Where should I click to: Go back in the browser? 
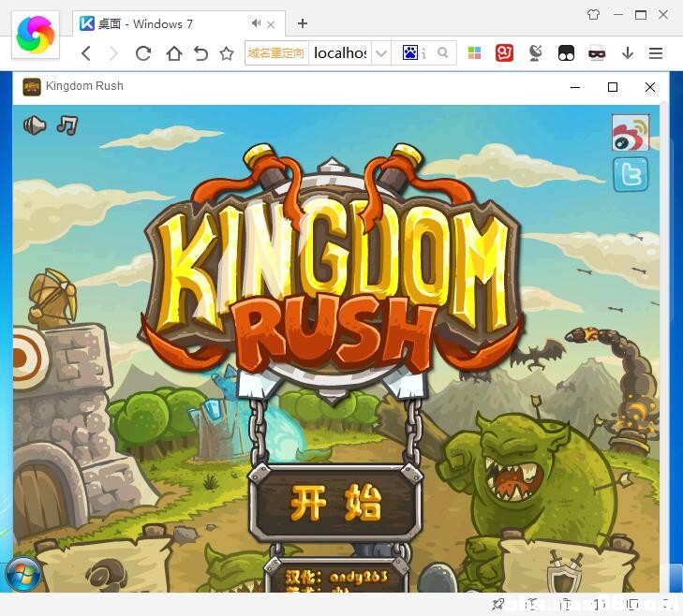(86, 53)
